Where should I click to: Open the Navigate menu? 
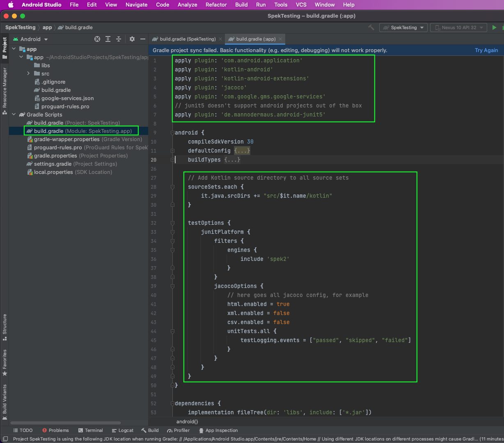(136, 5)
